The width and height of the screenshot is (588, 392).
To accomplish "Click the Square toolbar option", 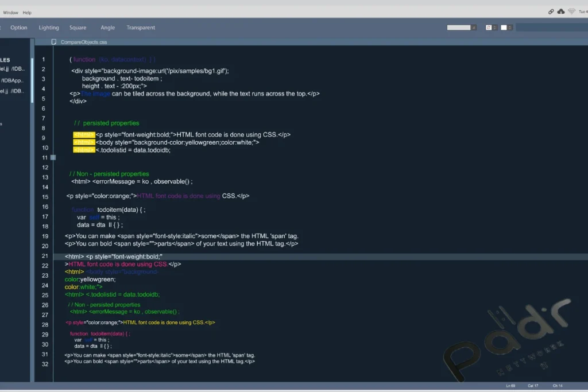I will point(78,28).
